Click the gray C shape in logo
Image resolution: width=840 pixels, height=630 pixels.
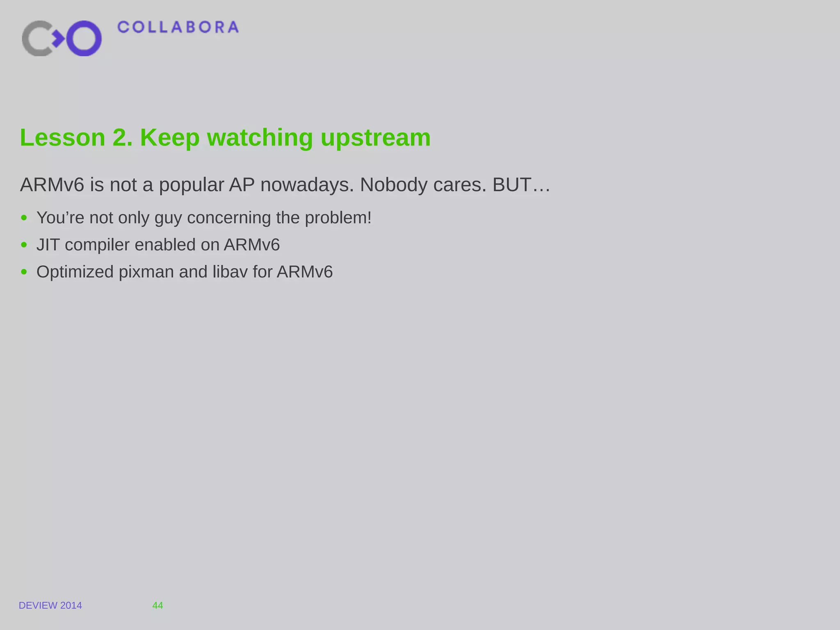pos(38,38)
